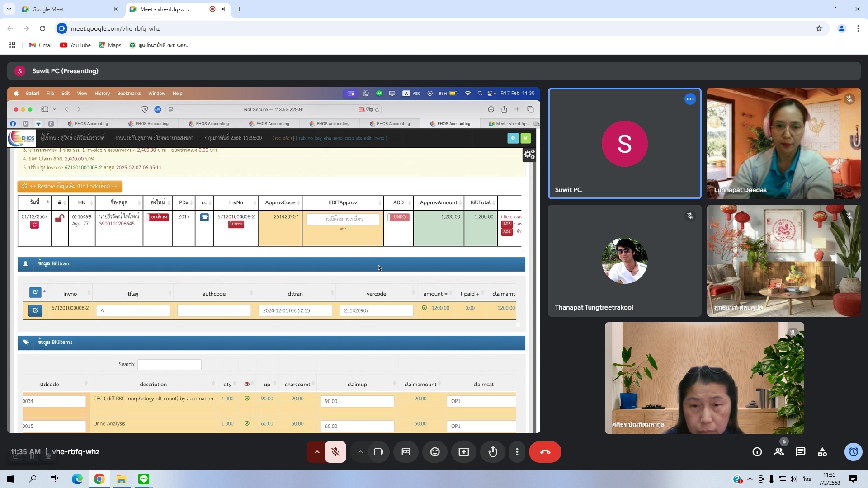This screenshot has width=868, height=488.
Task: Open the activities panel
Action: [x=822, y=452]
